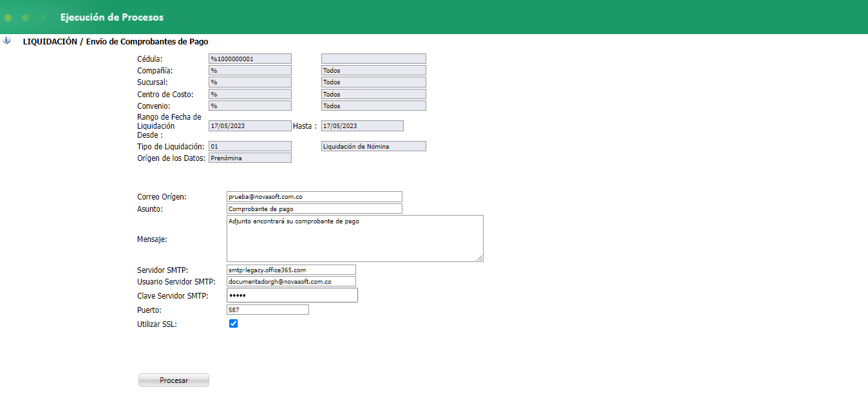Select the Puerto field containing 587
Screen dimensions: 868x410
[268, 310]
